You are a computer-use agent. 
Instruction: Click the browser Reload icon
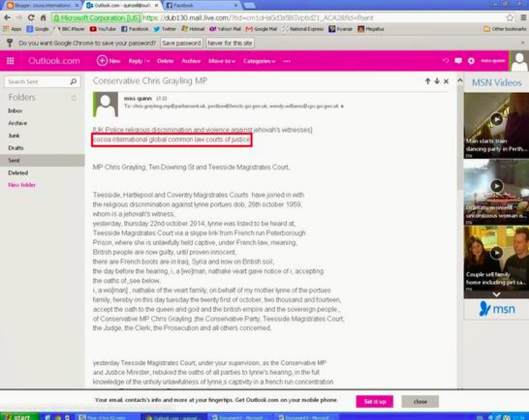[31, 18]
